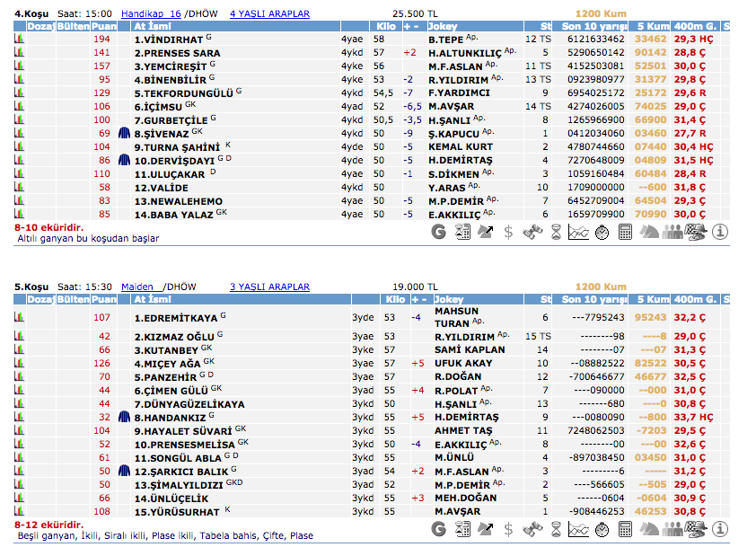Select horse name 2.PRENSES SARA
Viewport: 756px width, 556px height.
(x=177, y=53)
